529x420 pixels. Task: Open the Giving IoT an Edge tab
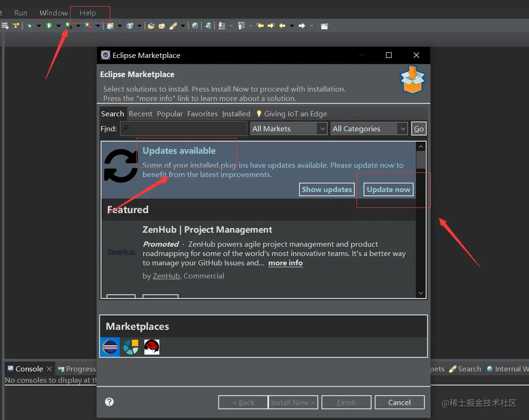coord(292,114)
